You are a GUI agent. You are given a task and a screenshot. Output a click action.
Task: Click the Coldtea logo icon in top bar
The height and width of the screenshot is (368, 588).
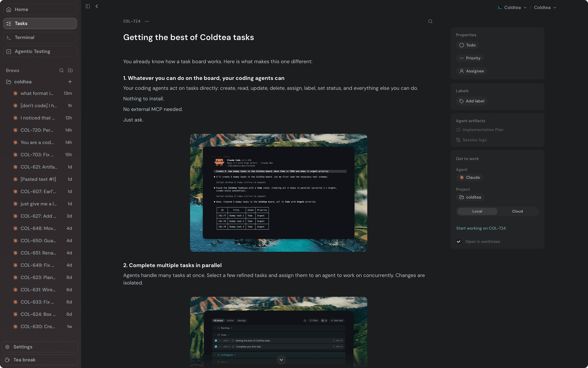(x=499, y=8)
